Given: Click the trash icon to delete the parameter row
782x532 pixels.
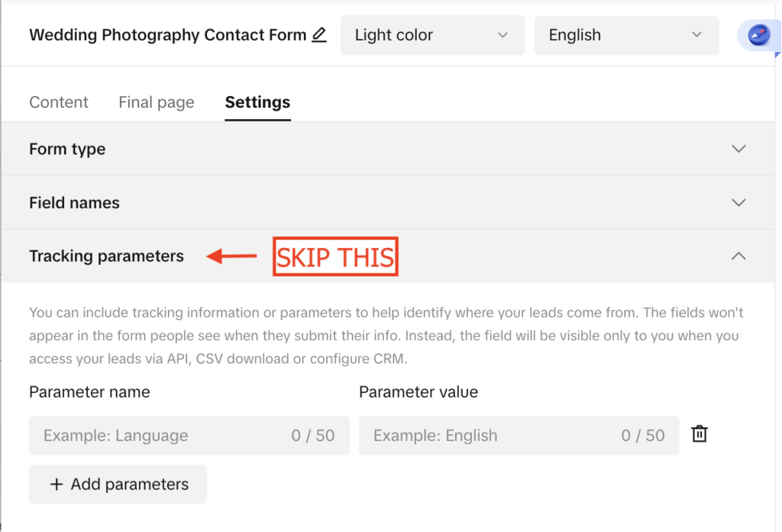Looking at the screenshot, I should coord(700,434).
